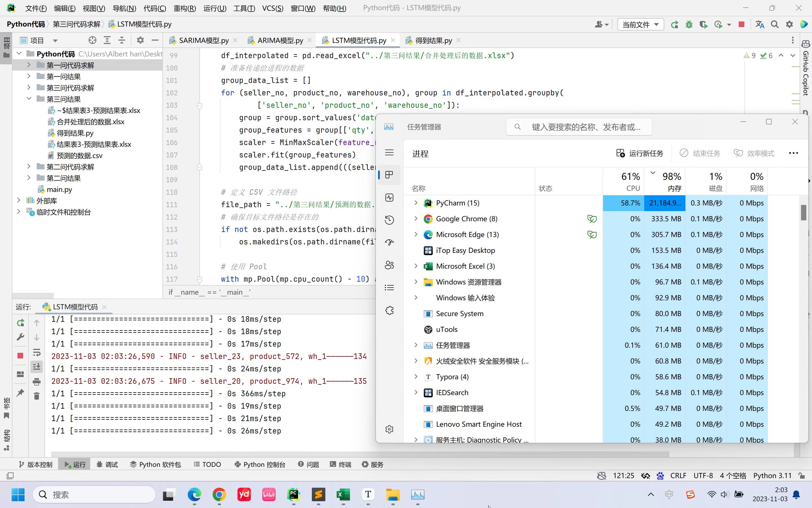Toggle Task Manager hamburger navigation menu

pos(389,152)
